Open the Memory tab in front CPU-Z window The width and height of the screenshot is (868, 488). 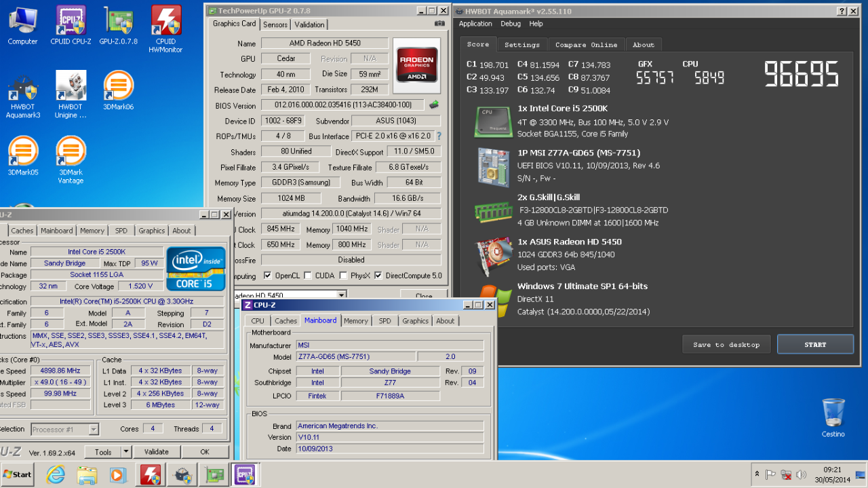(356, 321)
